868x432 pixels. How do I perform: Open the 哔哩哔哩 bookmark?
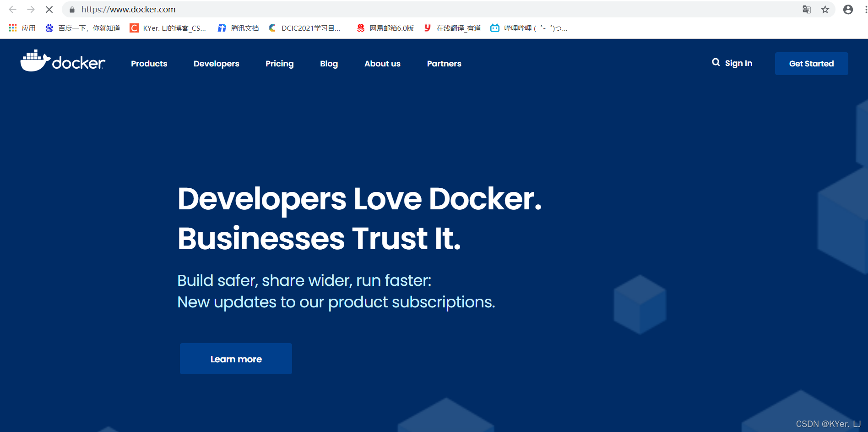click(529, 28)
